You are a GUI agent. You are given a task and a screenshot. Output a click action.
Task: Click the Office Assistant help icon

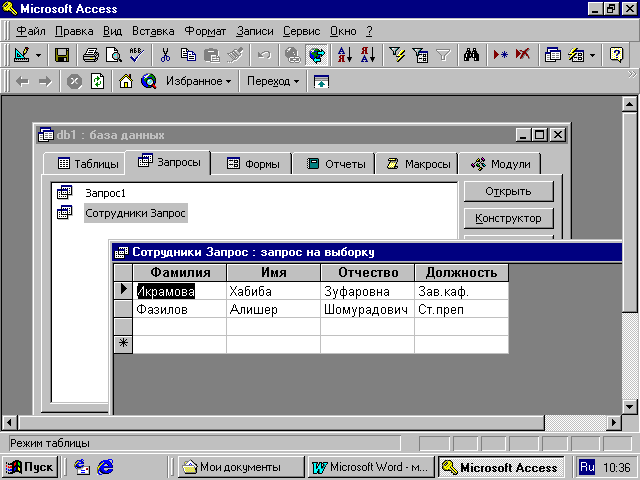pos(616,55)
